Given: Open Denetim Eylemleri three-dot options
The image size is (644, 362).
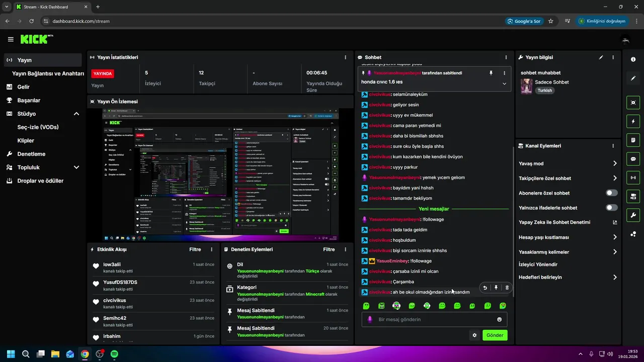Looking at the screenshot, I should click(345, 249).
